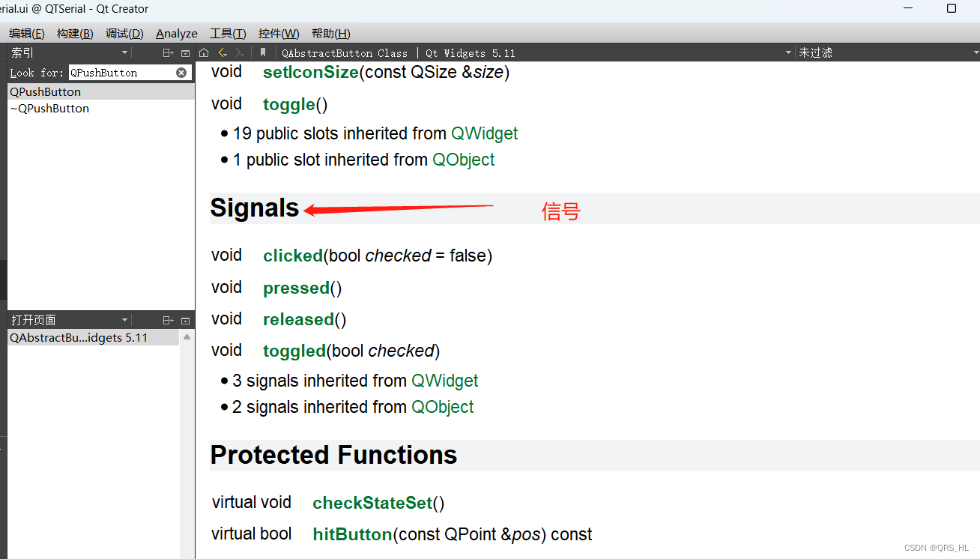
Task: Add a bookmark for this help page
Action: 263,52
